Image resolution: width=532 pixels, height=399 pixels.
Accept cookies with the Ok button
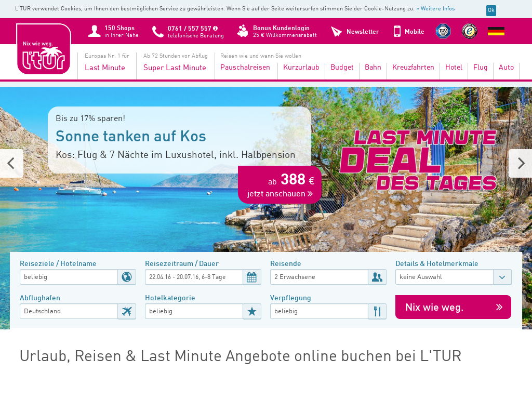(491, 10)
